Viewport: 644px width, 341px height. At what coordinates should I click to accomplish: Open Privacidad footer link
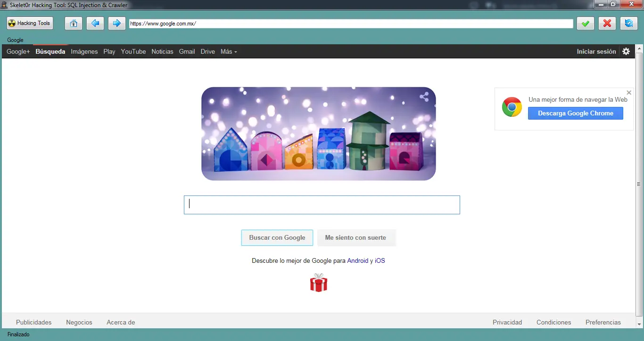(x=507, y=322)
